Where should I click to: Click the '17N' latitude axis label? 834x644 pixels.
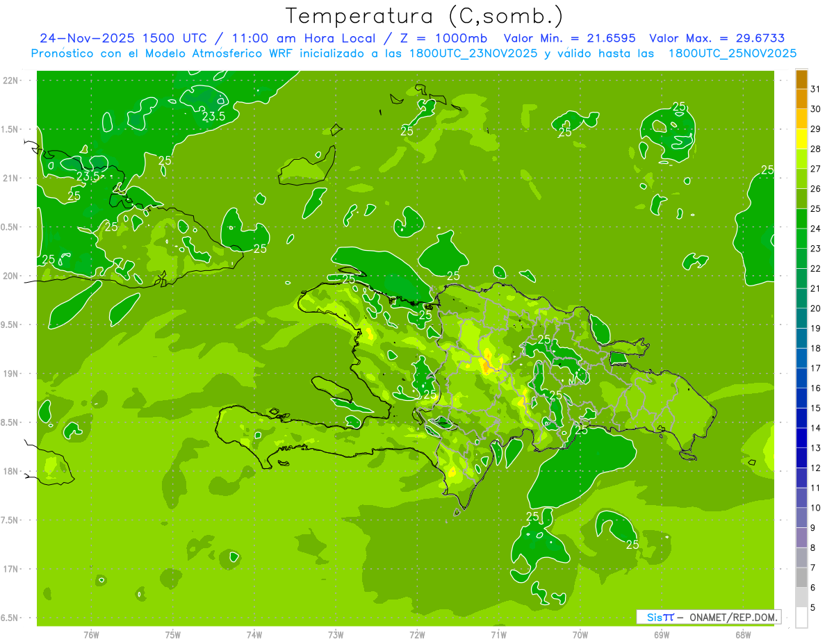10,569
